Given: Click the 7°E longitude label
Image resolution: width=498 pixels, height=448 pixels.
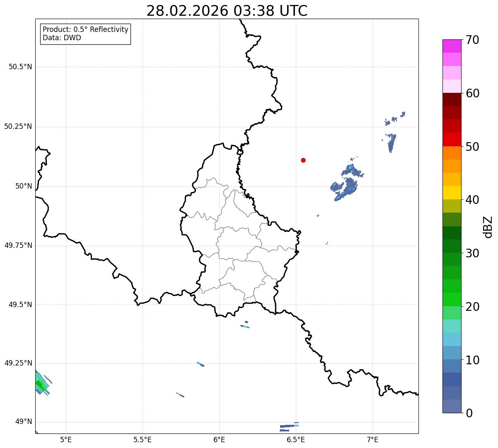Looking at the screenshot, I should 372,439.
